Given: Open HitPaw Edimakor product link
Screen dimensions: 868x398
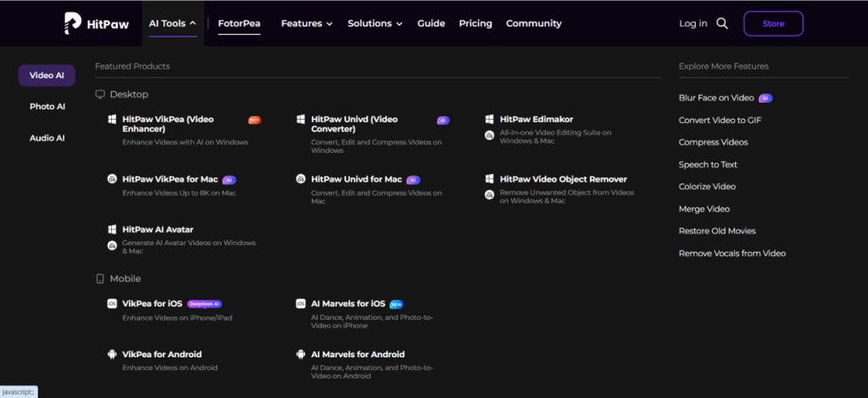Looking at the screenshot, I should 537,119.
